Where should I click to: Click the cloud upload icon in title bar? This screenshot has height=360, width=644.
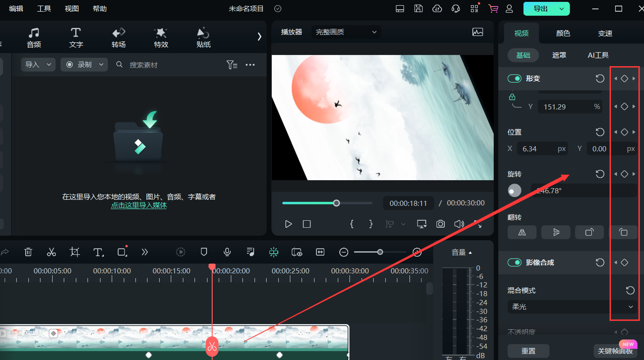(x=437, y=8)
